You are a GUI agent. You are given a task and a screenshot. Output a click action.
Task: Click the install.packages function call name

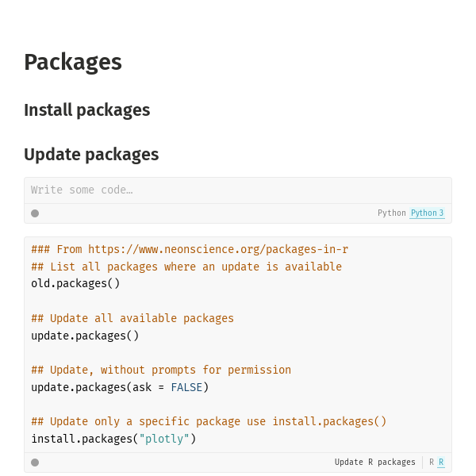pos(82,439)
